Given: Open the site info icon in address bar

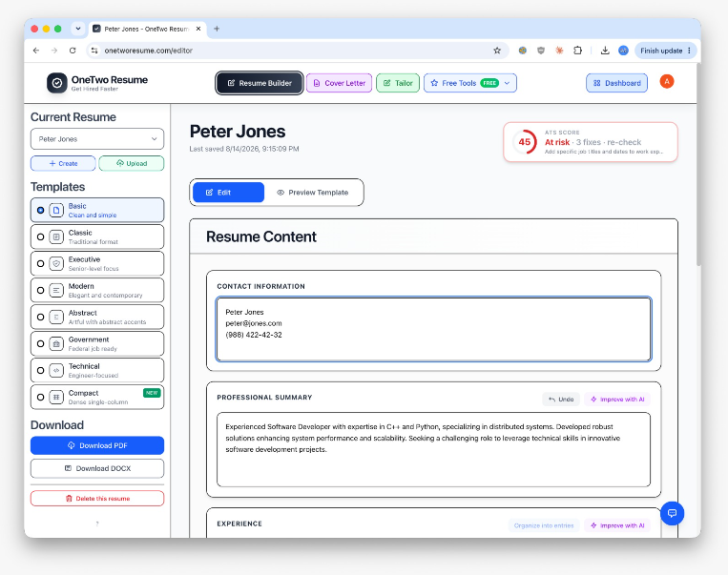Looking at the screenshot, I should coord(94,51).
